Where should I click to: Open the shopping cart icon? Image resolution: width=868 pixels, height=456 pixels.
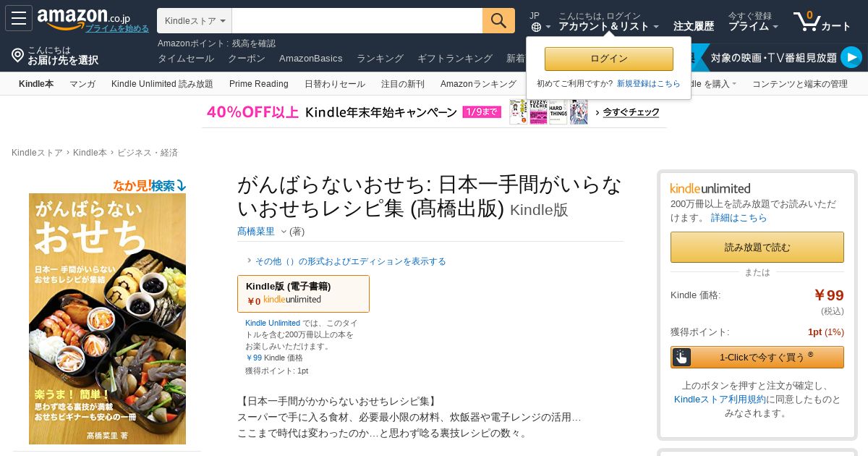point(806,20)
